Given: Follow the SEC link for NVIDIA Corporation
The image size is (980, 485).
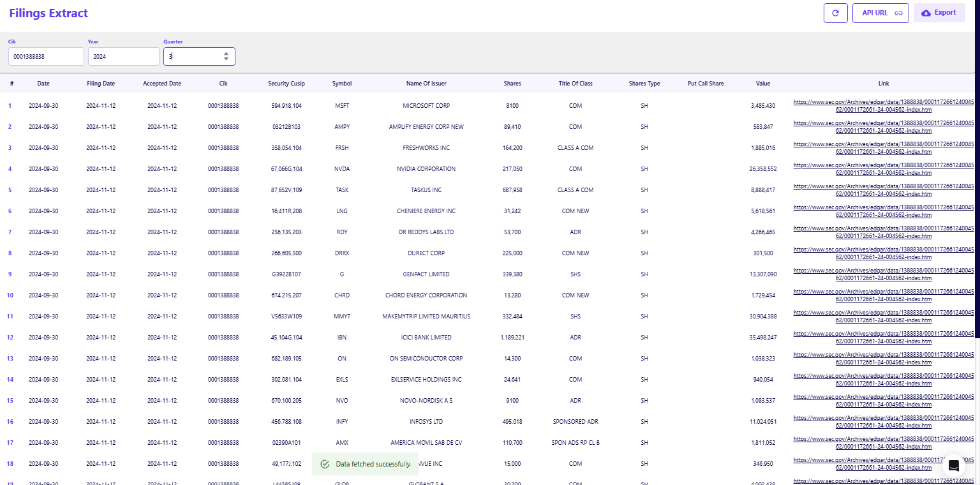Looking at the screenshot, I should (884, 168).
